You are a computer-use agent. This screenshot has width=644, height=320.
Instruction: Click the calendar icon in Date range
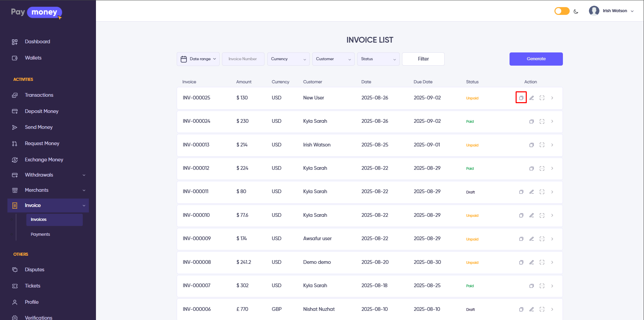[x=184, y=59]
